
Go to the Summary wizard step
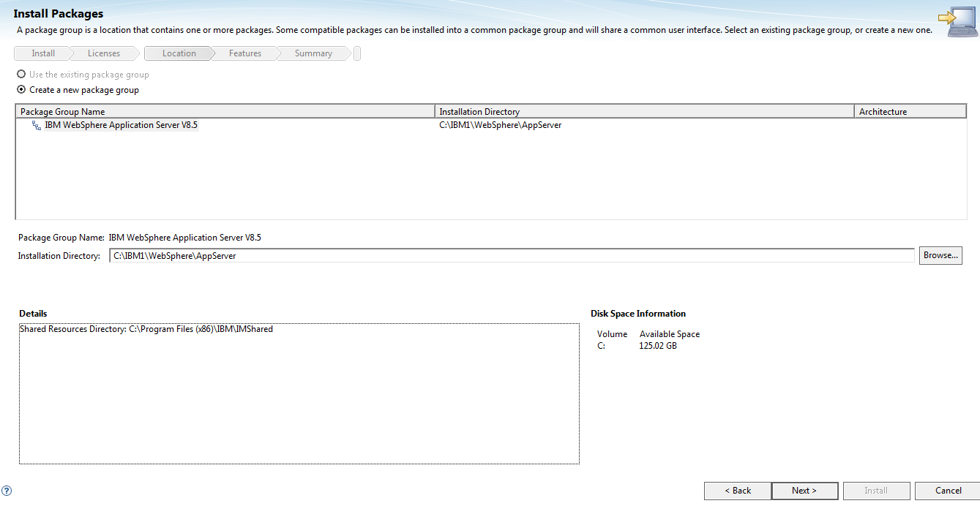tap(313, 53)
